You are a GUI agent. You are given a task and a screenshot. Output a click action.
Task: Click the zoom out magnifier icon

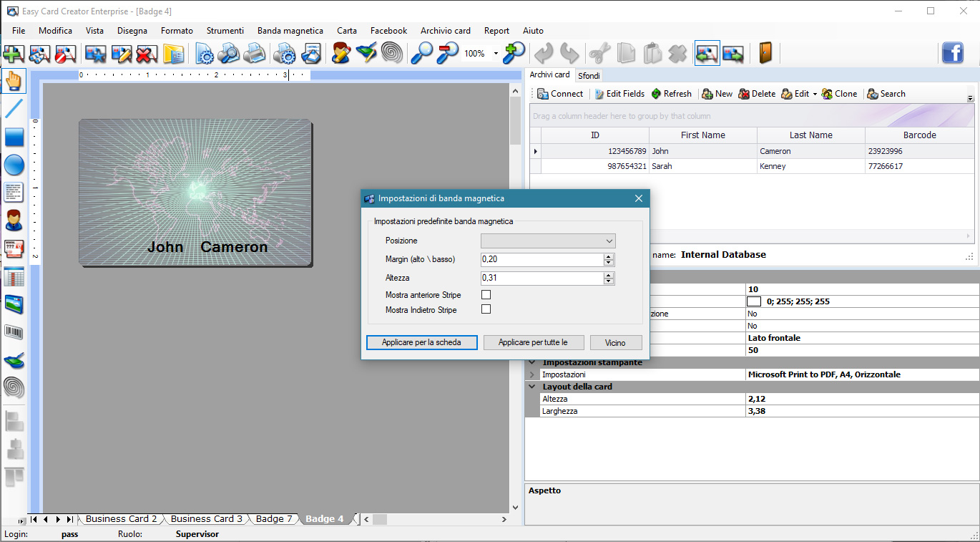pos(448,54)
